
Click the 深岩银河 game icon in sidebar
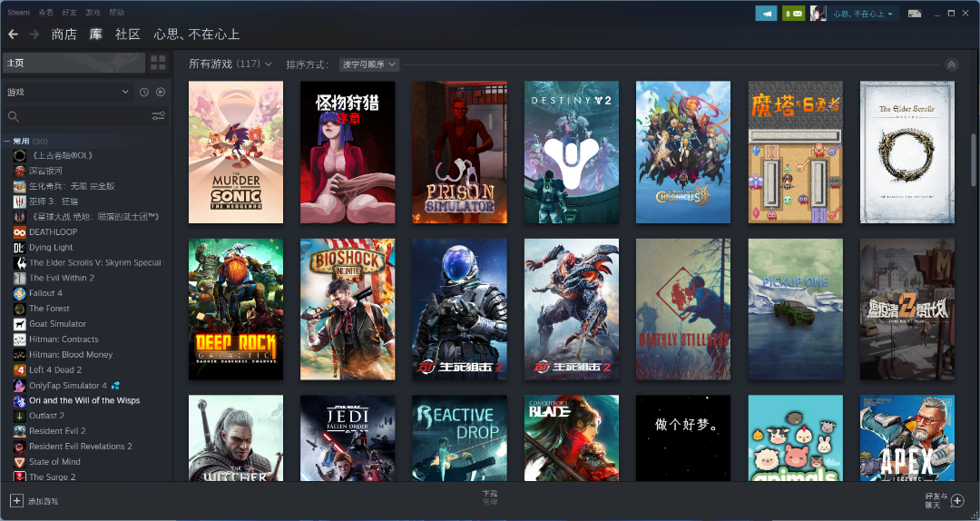19,171
